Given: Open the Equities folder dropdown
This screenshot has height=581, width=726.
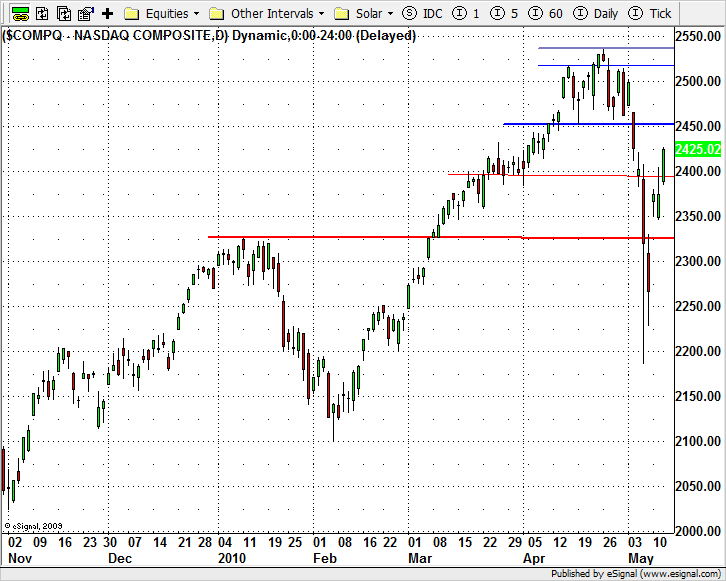Looking at the screenshot, I should (162, 13).
